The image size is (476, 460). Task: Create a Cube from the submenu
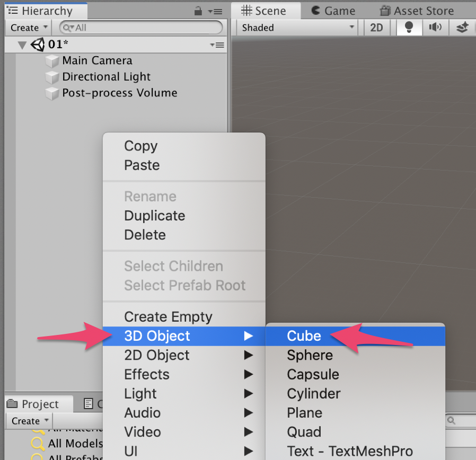click(x=355, y=336)
